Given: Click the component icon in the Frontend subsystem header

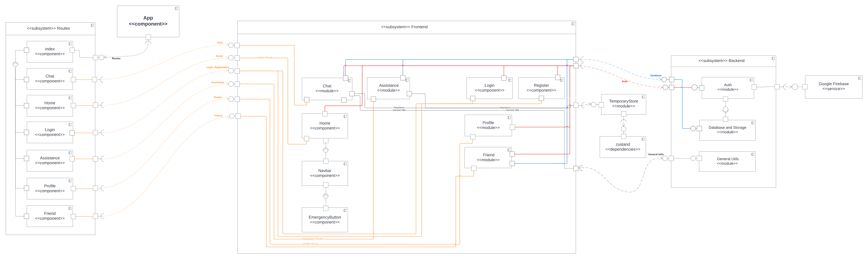Looking at the screenshot, I should (x=573, y=24).
